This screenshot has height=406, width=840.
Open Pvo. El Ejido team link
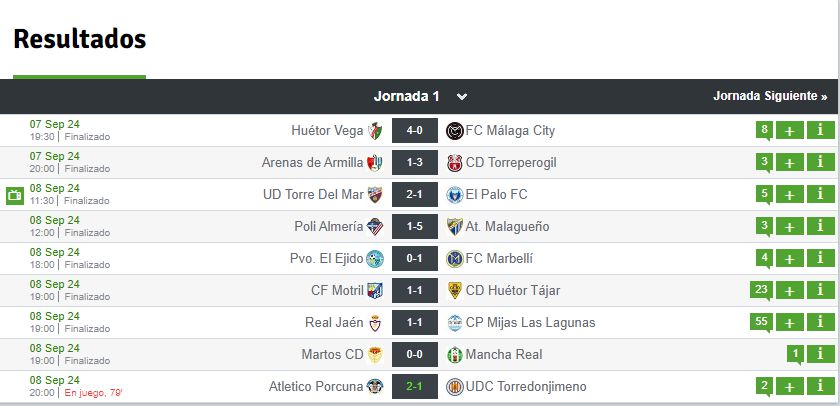pos(326,259)
